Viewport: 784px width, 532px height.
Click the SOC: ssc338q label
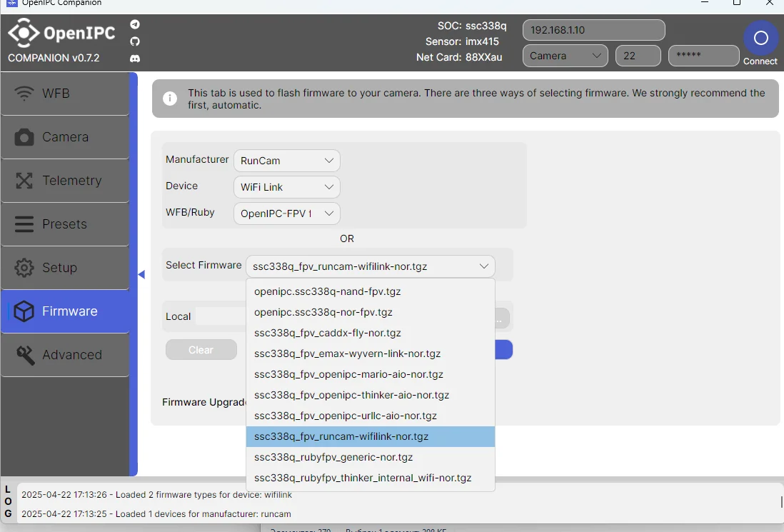click(x=472, y=26)
